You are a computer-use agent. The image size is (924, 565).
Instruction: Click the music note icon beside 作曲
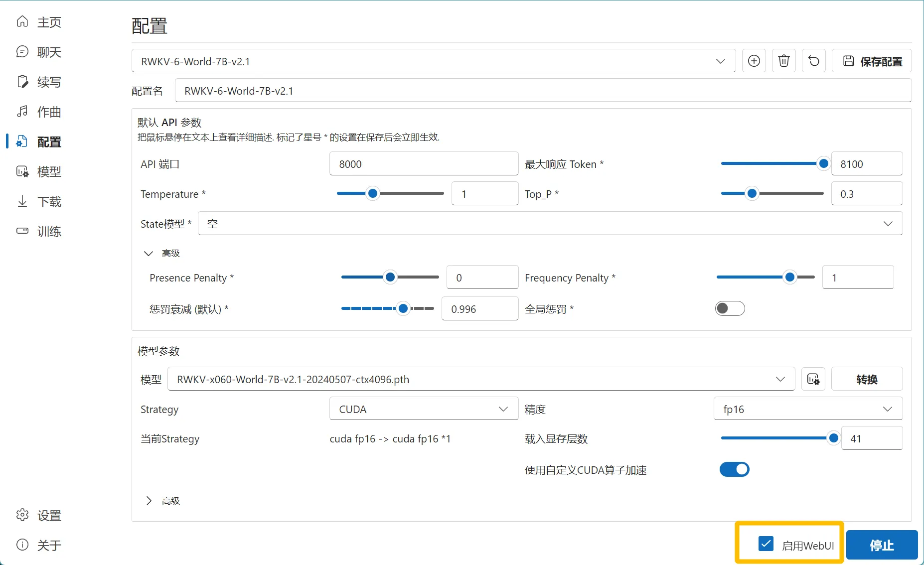[x=22, y=111]
